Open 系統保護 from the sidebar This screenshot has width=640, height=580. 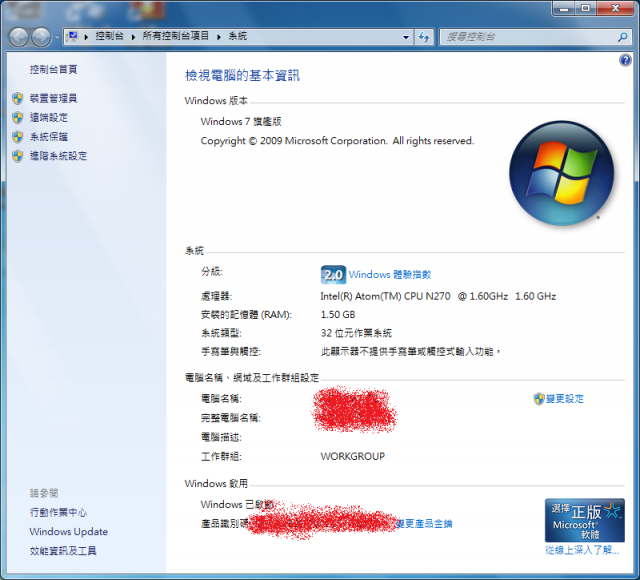(49, 137)
